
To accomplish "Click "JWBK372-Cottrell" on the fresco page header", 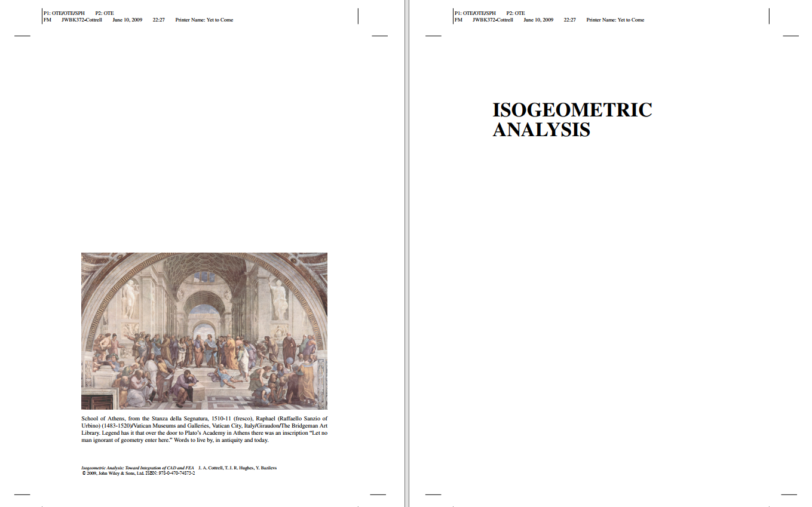I will (x=82, y=20).
